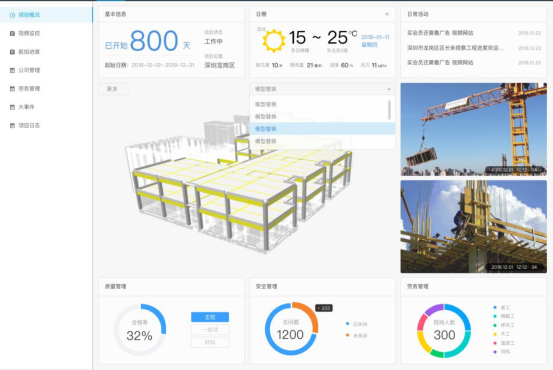Screen dimensions: 553x370
Task: Choose the highlighted 模型替换 option in list
Action: pyautogui.click(x=322, y=129)
